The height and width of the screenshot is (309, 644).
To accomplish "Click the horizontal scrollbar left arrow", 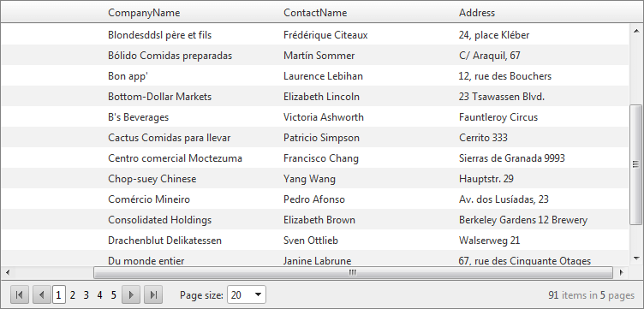I will point(7,272).
